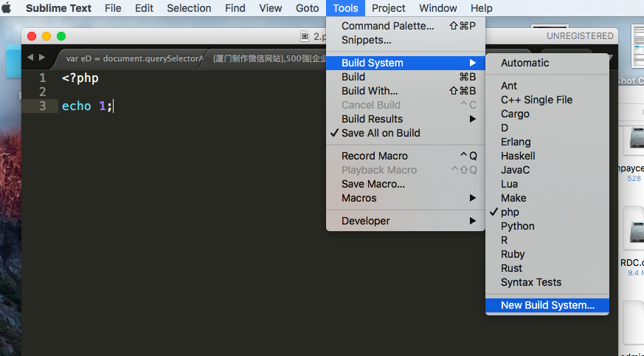Open Command Palette... from Tools menu
The image size is (644, 356).
[x=387, y=26]
